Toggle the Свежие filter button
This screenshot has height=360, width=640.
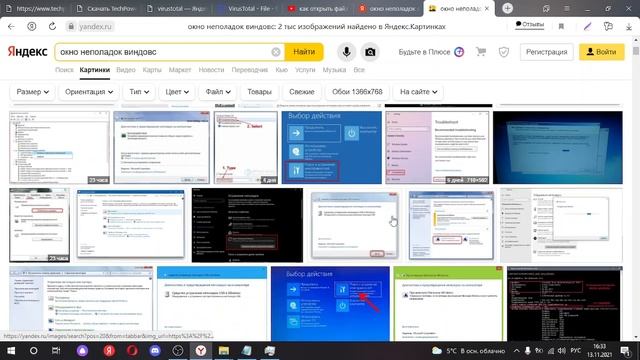[302, 92]
